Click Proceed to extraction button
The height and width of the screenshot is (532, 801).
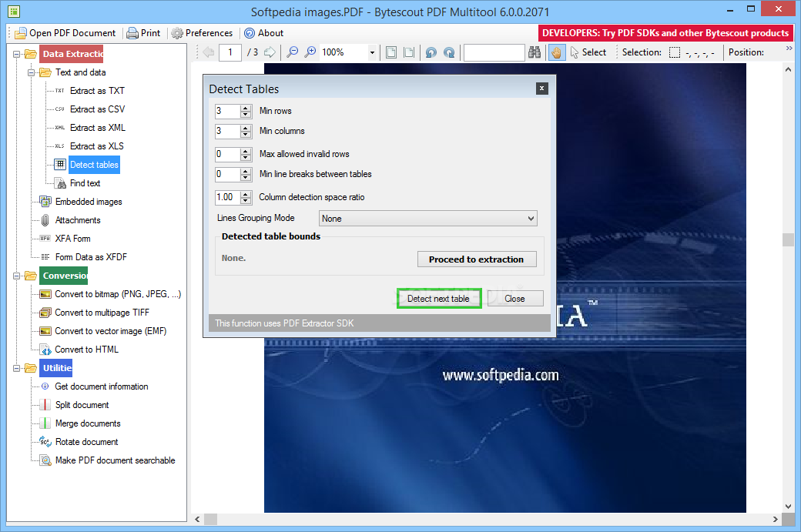[477, 259]
